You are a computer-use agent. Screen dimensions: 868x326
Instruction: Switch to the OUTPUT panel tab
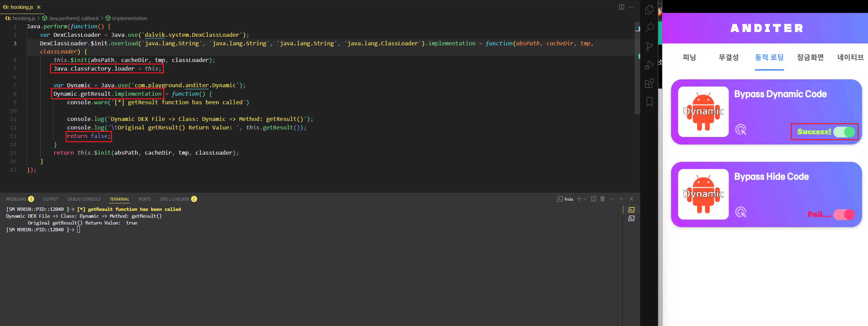pos(50,199)
